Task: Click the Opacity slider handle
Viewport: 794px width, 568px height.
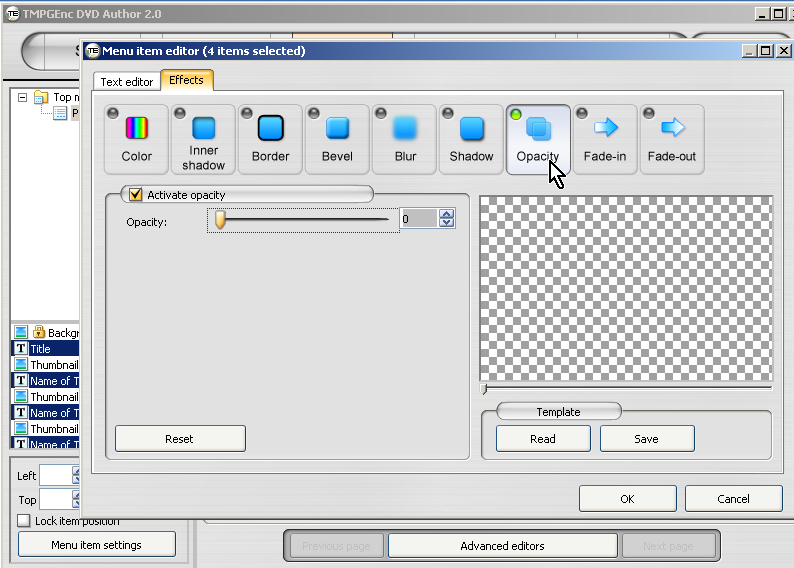Action: click(220, 219)
